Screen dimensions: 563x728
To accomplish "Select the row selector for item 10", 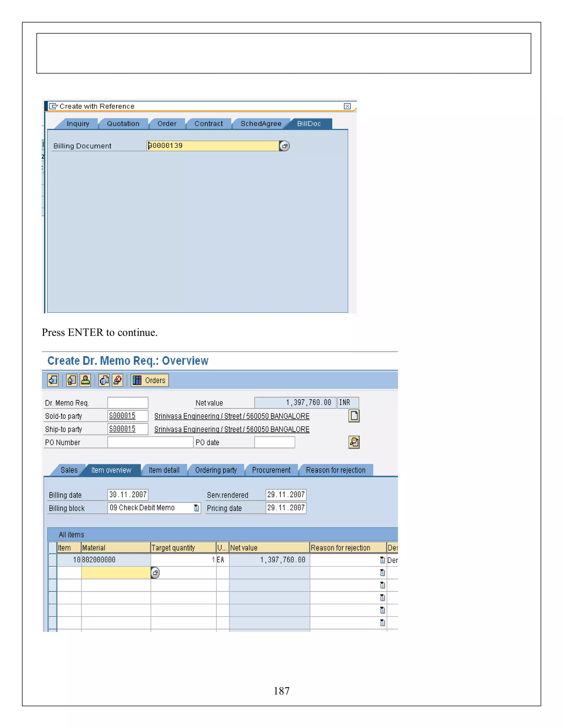I will (52, 560).
